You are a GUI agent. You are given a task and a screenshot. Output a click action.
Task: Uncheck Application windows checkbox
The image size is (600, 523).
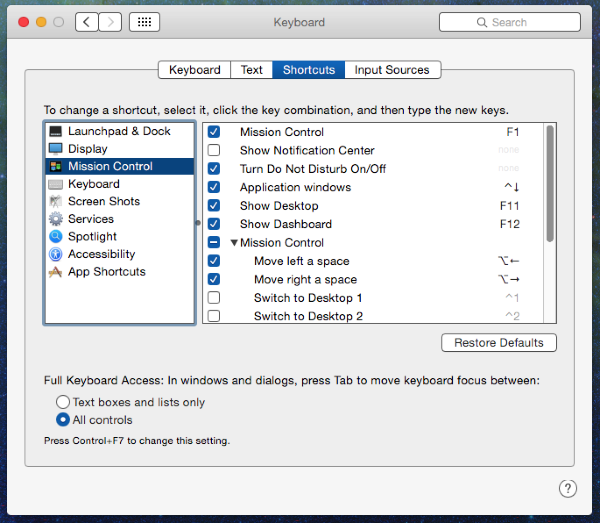click(214, 187)
